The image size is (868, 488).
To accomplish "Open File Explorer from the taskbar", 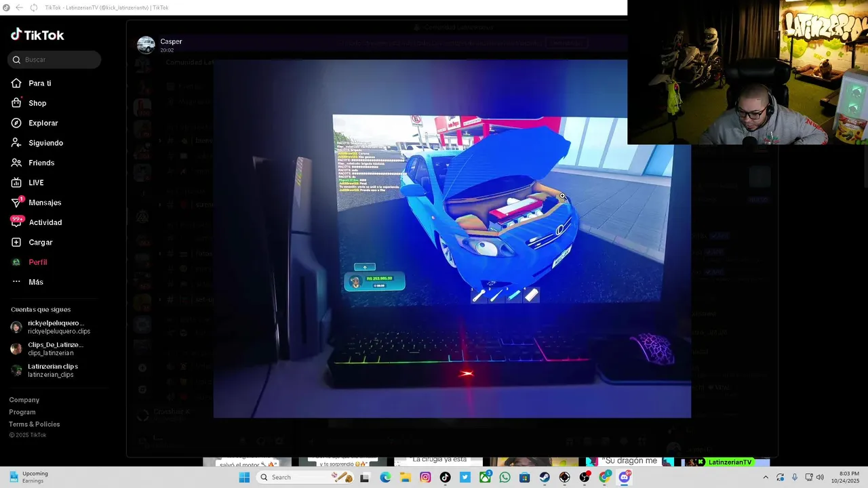I will (406, 477).
